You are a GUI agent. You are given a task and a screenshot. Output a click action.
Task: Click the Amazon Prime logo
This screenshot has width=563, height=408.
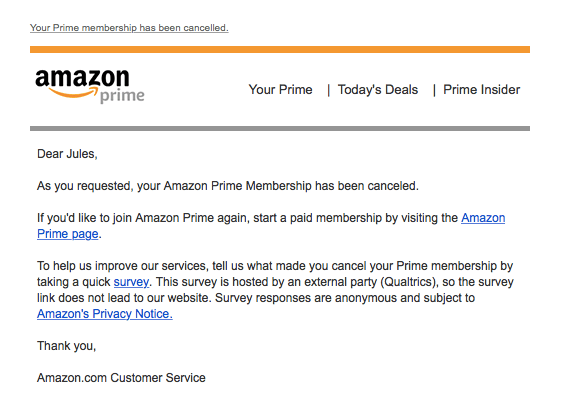[90, 86]
